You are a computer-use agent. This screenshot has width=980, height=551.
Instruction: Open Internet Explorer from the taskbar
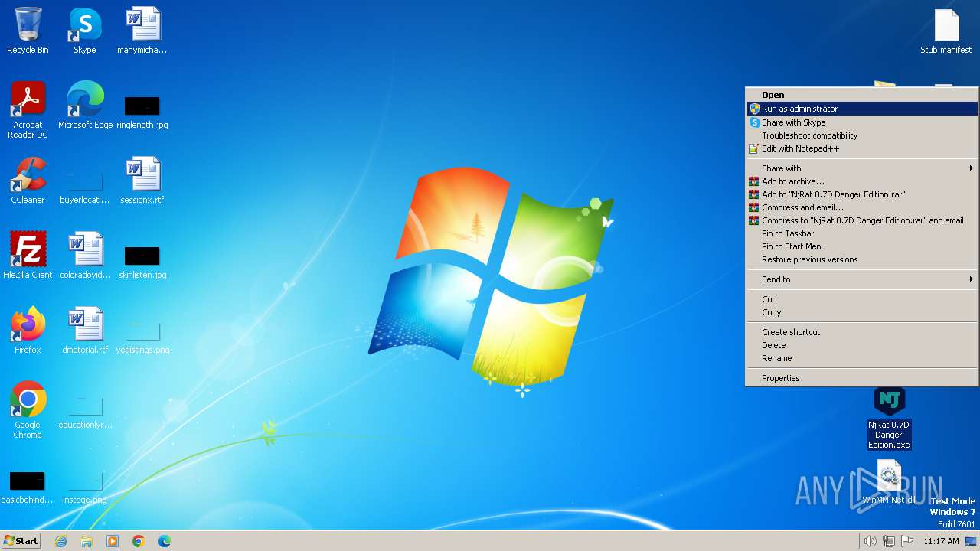pyautogui.click(x=60, y=541)
